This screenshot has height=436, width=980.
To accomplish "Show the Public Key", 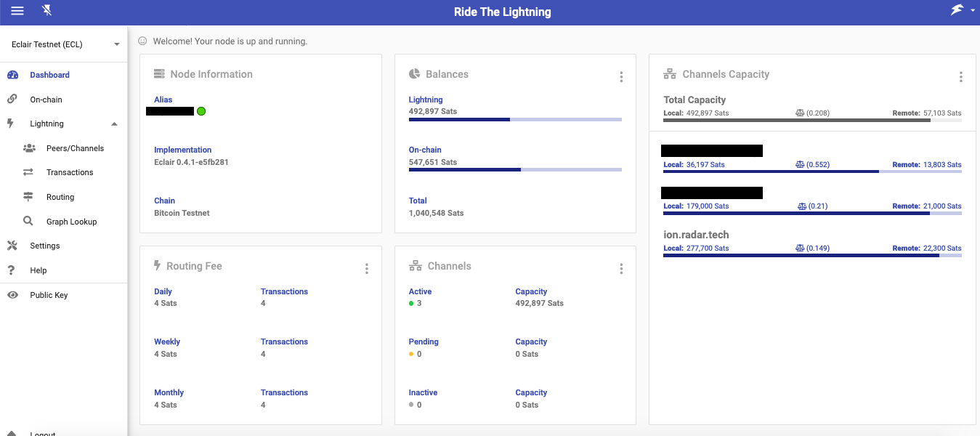I will click(49, 295).
